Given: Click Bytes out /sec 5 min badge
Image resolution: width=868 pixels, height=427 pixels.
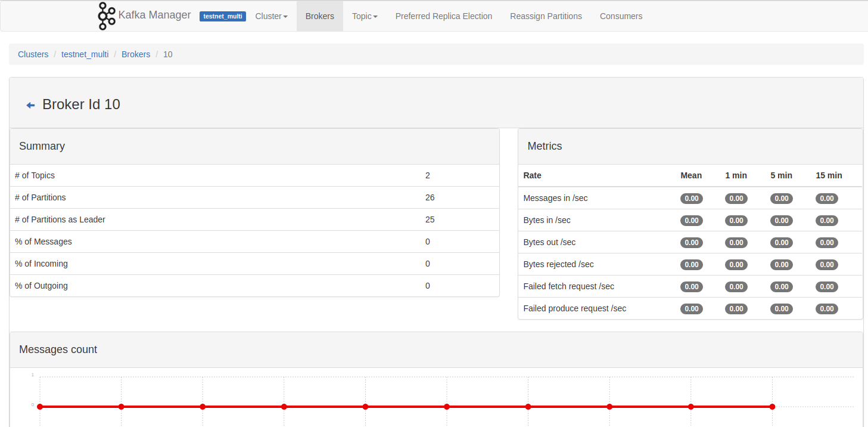Looking at the screenshot, I should [x=782, y=243].
